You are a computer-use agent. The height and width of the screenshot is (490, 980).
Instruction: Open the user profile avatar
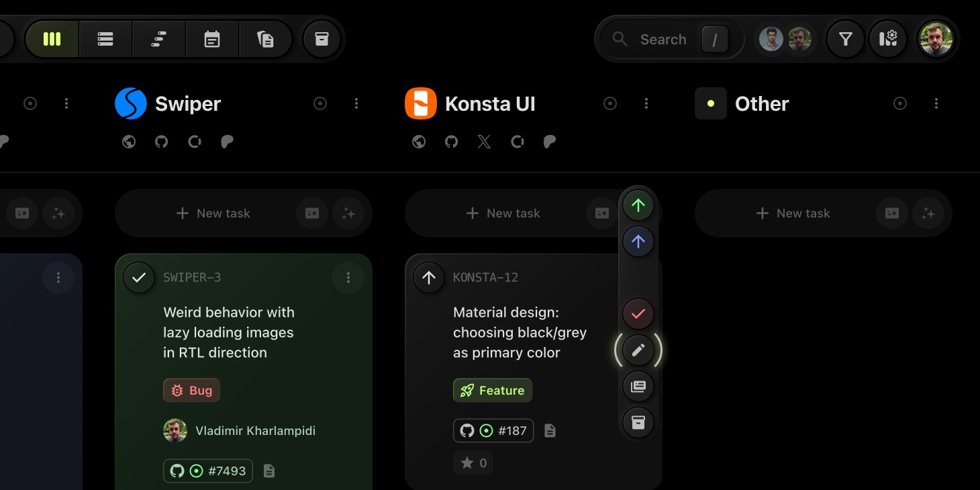[936, 39]
